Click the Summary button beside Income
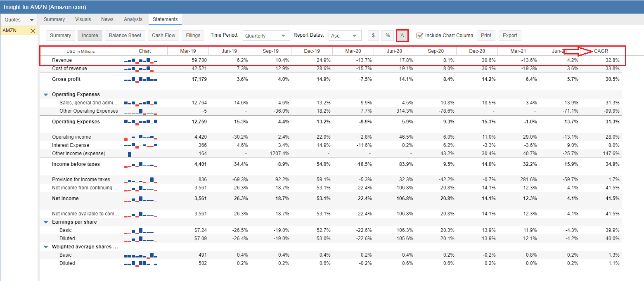 [60, 35]
